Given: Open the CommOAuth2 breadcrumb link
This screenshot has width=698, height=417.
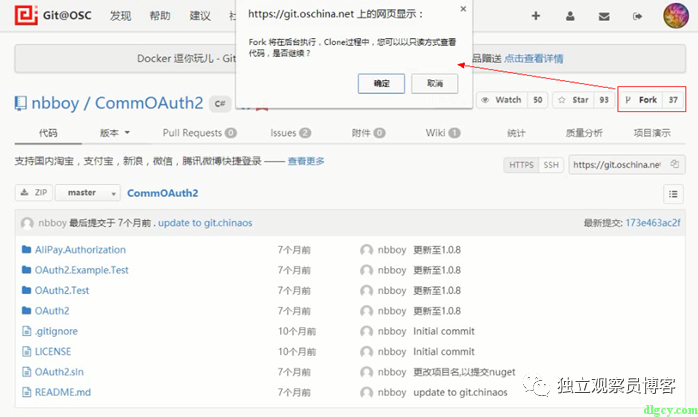Looking at the screenshot, I should pos(162,193).
